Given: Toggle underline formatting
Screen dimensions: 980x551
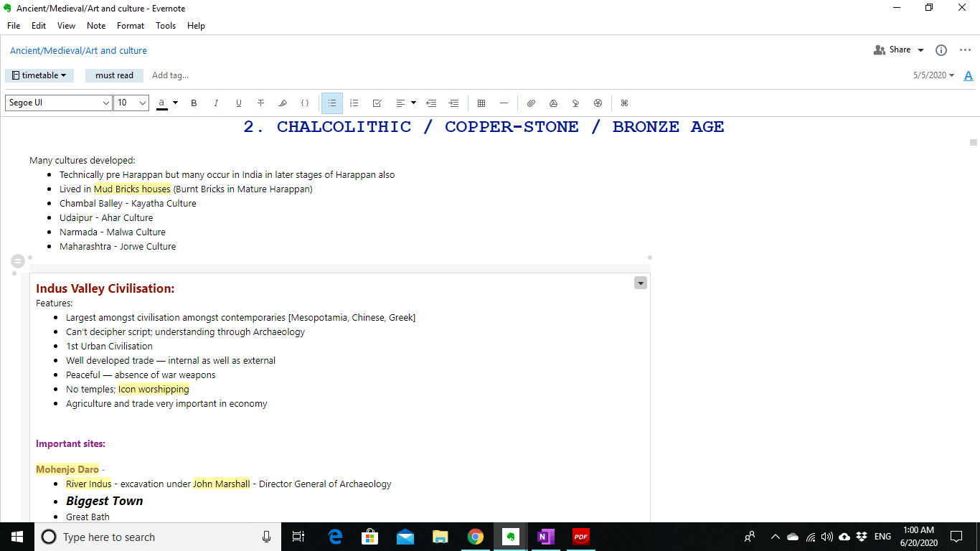Looking at the screenshot, I should click(x=239, y=103).
